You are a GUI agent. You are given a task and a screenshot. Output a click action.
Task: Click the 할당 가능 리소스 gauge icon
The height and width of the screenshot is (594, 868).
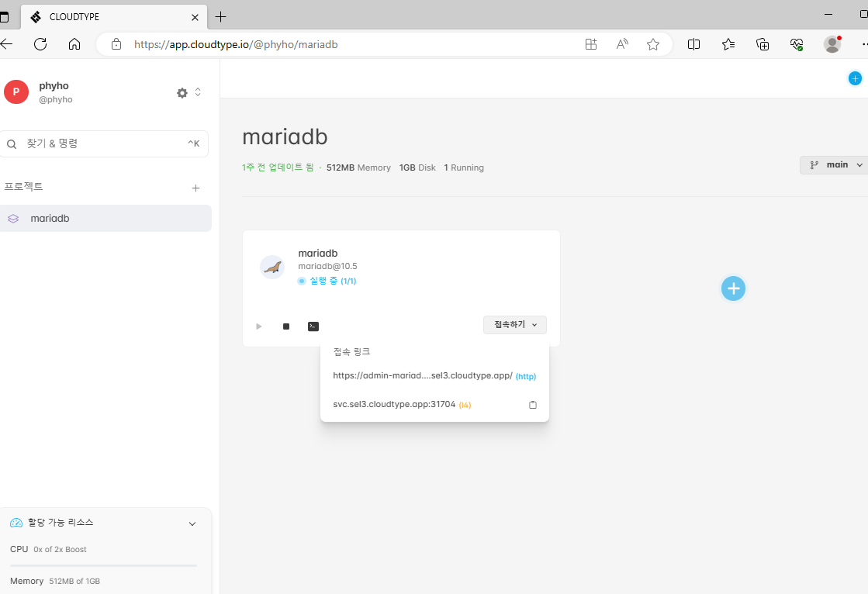coord(16,523)
